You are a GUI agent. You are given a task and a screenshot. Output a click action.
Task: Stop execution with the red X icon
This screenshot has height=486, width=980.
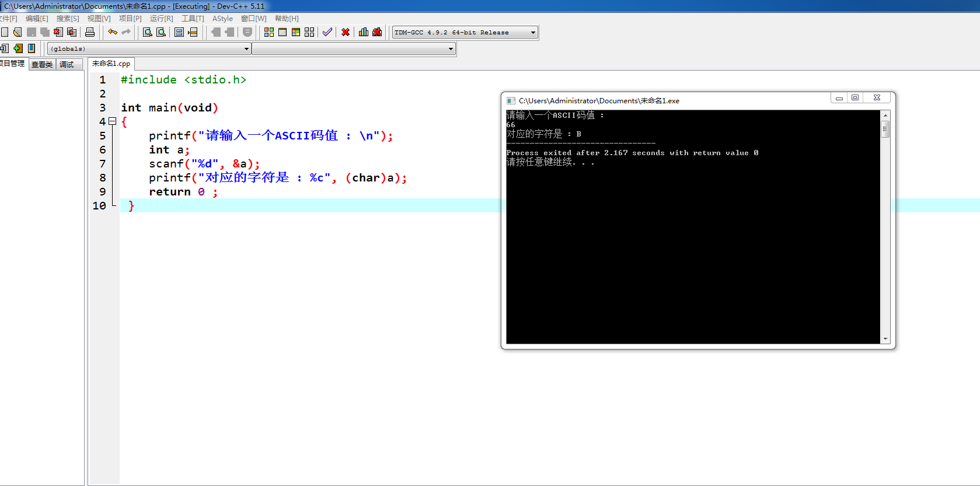(346, 32)
